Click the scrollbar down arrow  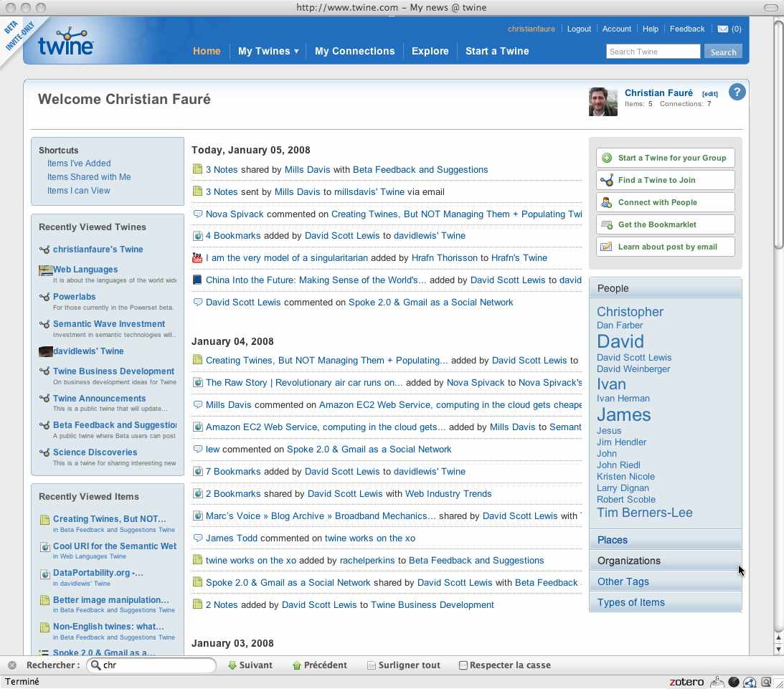tap(778, 649)
